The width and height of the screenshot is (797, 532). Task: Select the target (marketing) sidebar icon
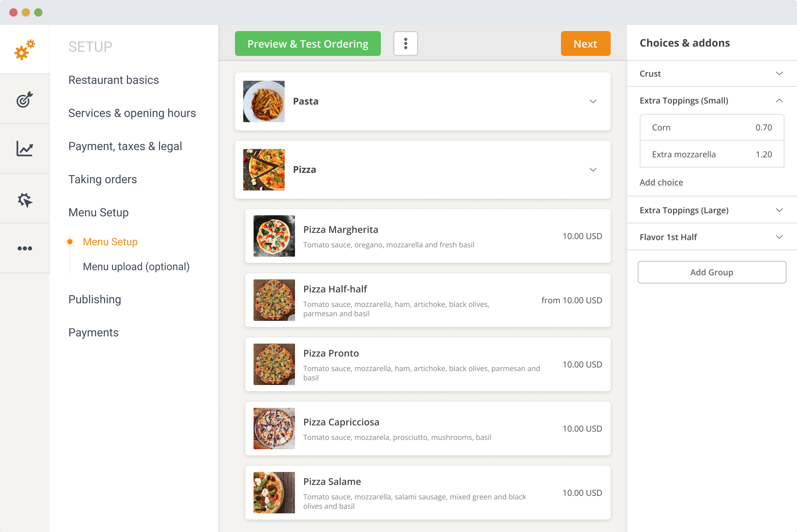coord(25,99)
